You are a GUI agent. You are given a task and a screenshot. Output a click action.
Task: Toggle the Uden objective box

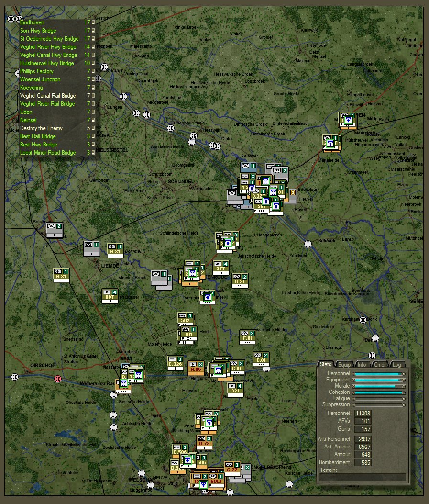[93, 112]
